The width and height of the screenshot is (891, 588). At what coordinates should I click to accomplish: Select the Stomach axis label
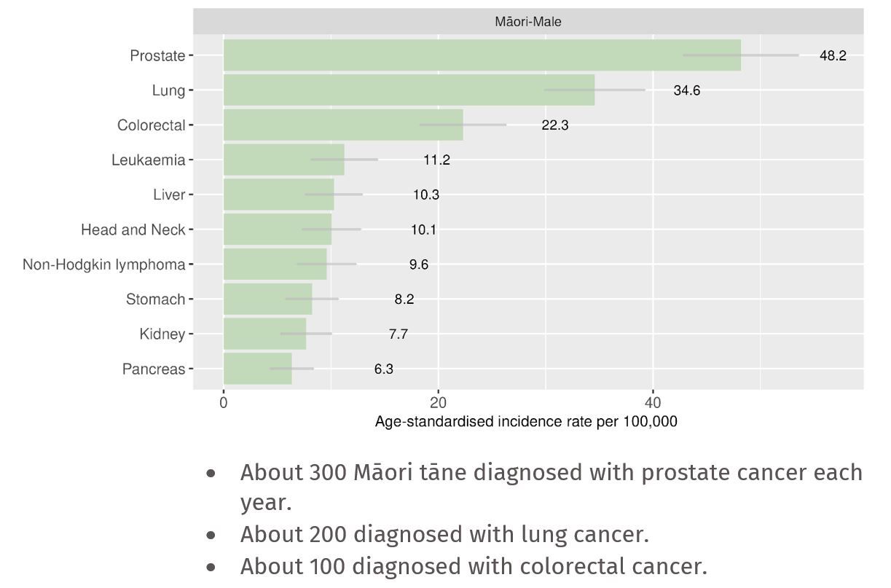point(155,299)
